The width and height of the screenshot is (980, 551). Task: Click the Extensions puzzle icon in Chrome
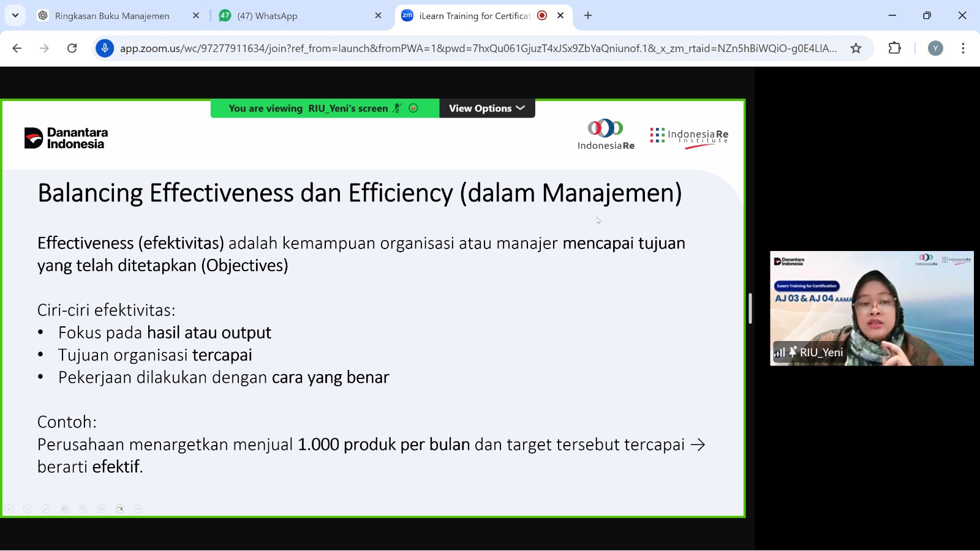[x=894, y=48]
